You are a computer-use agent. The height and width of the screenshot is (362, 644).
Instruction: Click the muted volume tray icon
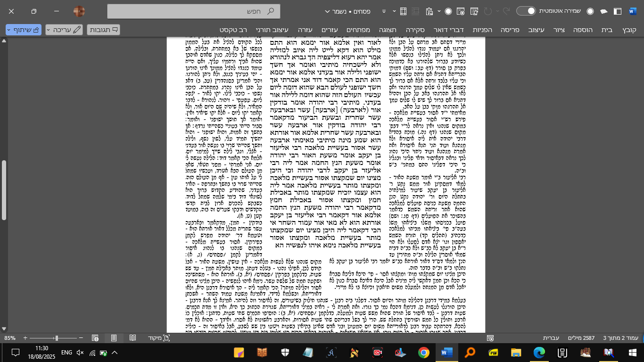click(80, 352)
